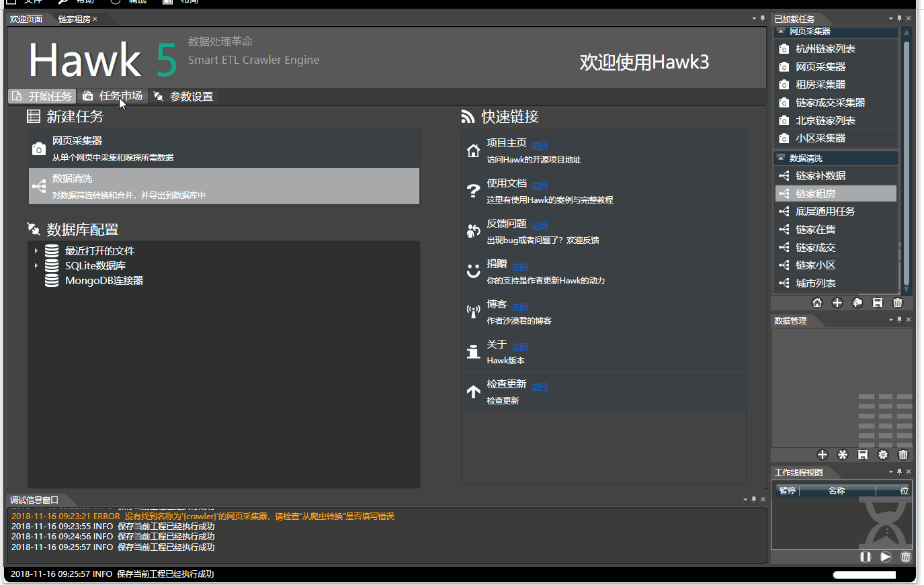Viewport: 924px width, 585px height.
Task: Toggle pin on the 已加载任务 panel
Action: pos(900,19)
